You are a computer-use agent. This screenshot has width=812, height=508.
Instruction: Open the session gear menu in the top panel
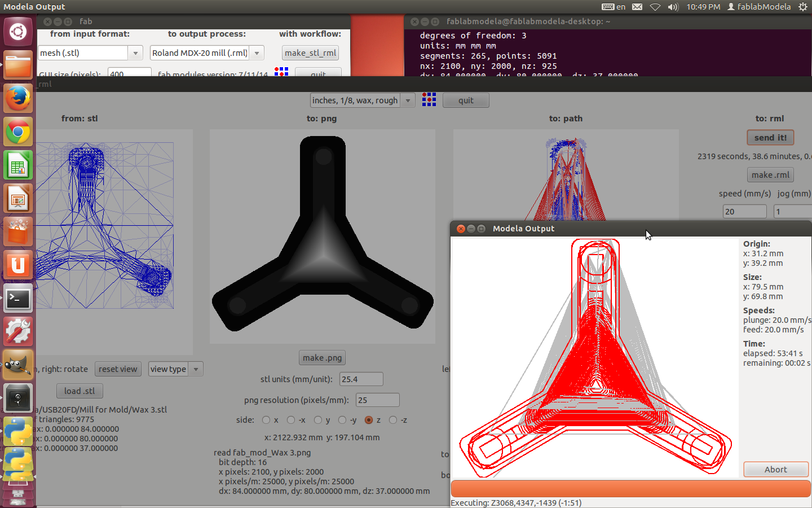[x=803, y=7]
